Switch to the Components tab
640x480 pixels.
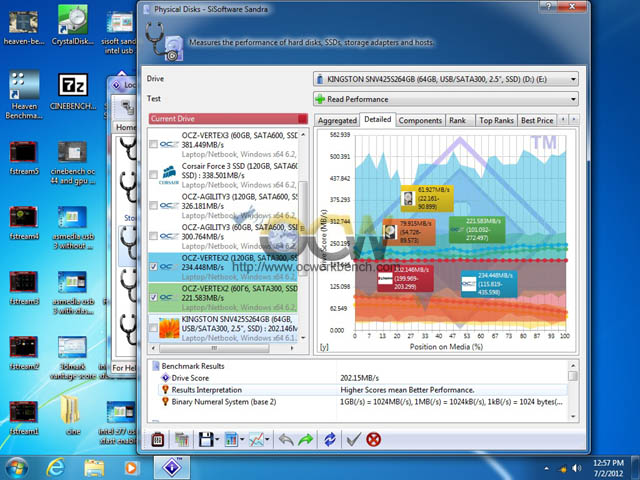click(x=420, y=120)
